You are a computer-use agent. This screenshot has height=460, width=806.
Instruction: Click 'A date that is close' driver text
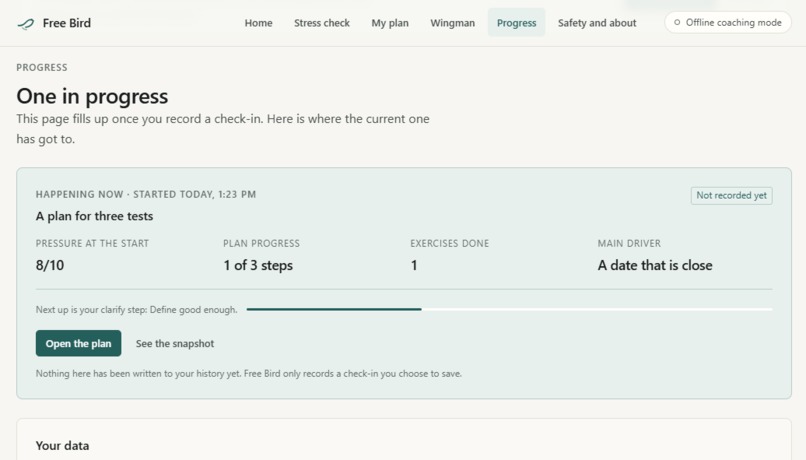pyautogui.click(x=655, y=265)
